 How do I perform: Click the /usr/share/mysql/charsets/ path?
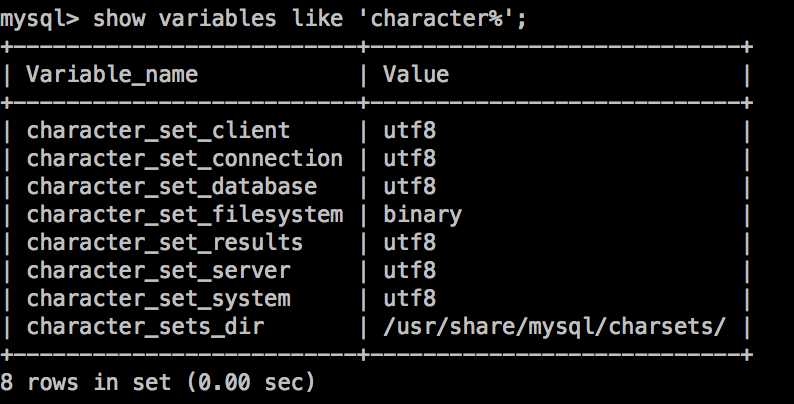point(554,327)
